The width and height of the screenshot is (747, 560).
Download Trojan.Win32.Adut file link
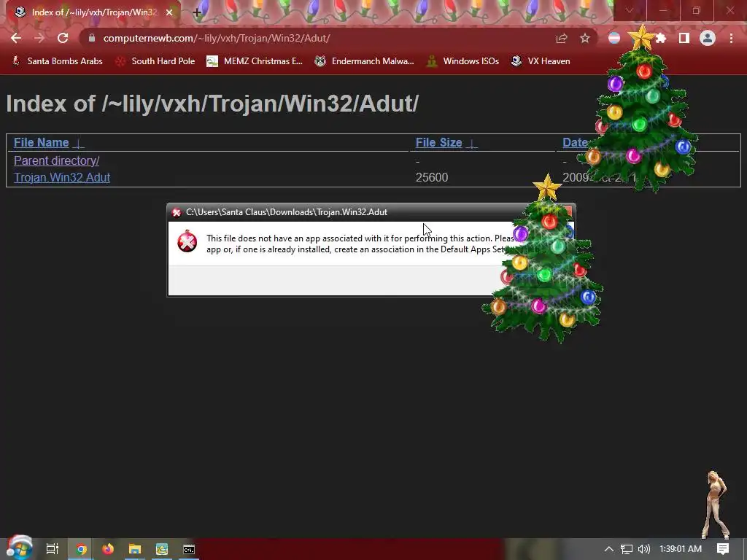(62, 177)
